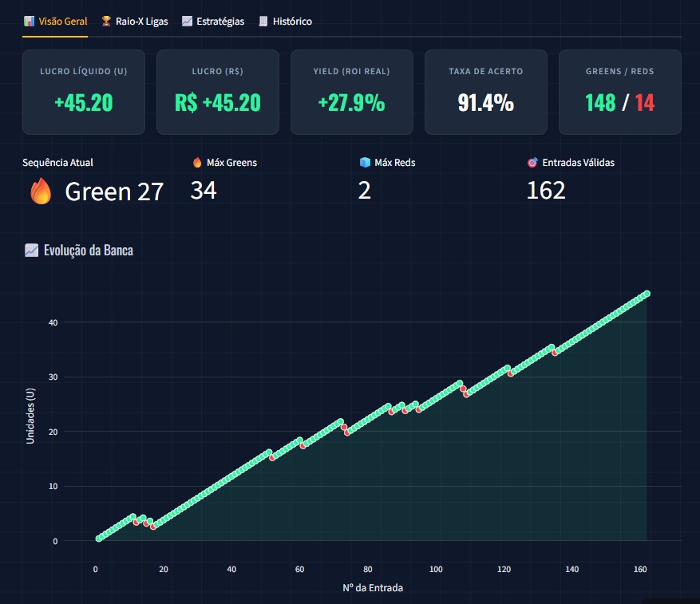The height and width of the screenshot is (604, 700).
Task: Click the y-axis tick label 20
Action: 53,432
